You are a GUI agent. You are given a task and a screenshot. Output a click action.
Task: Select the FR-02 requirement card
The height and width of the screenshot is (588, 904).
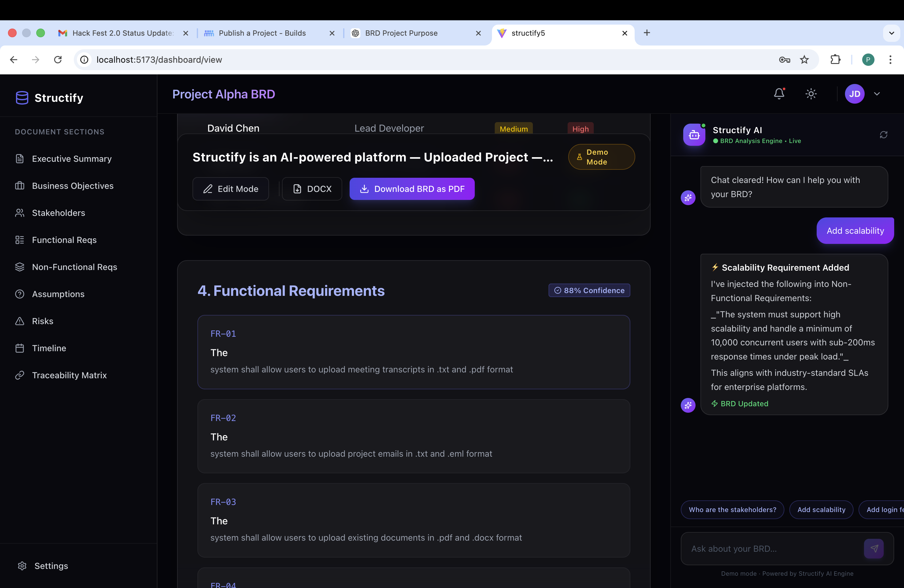414,436
